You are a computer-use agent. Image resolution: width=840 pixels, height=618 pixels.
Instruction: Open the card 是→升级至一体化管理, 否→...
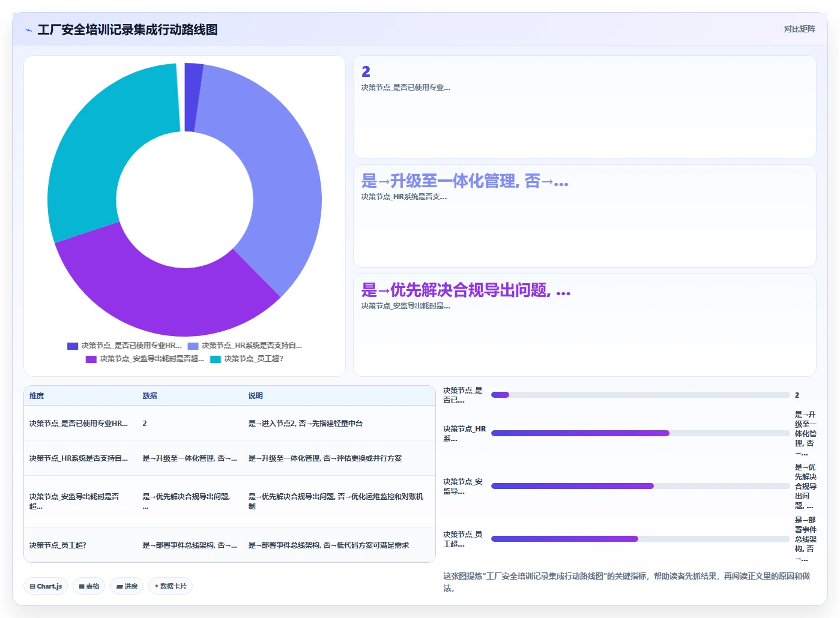(x=584, y=216)
